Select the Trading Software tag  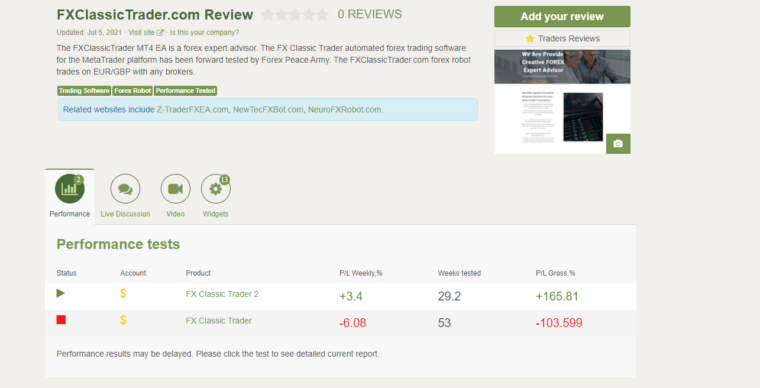point(84,91)
